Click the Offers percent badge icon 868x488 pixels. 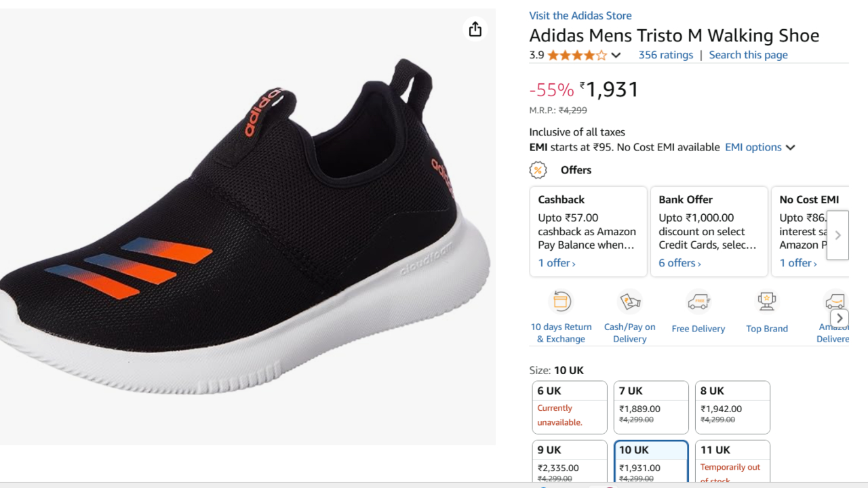tap(538, 170)
